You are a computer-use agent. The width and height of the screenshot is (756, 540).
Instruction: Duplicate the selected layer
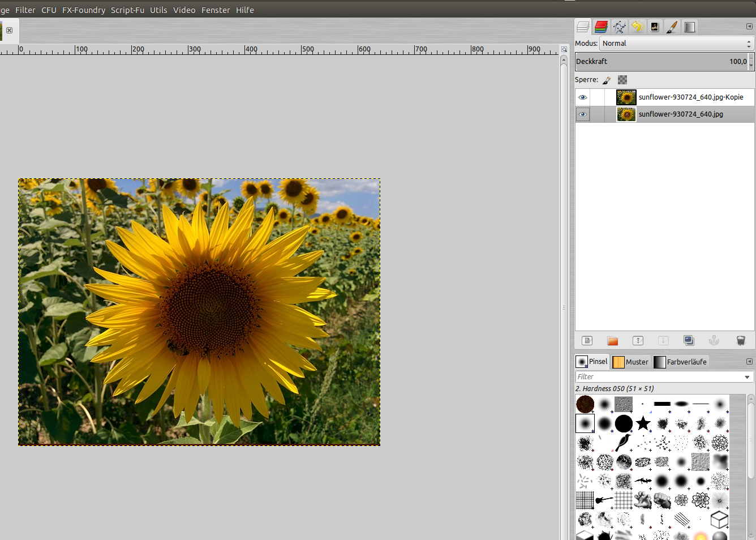[x=689, y=341]
